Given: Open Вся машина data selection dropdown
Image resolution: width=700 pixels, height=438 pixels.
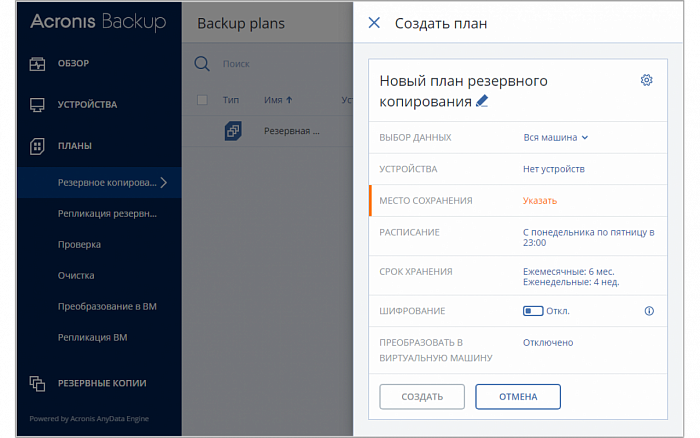Looking at the screenshot, I should (556, 138).
